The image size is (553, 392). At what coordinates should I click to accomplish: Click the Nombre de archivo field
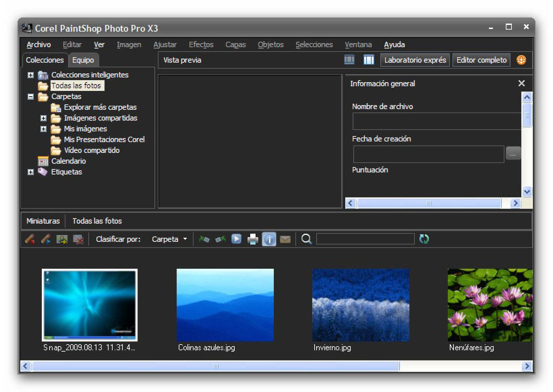point(436,121)
